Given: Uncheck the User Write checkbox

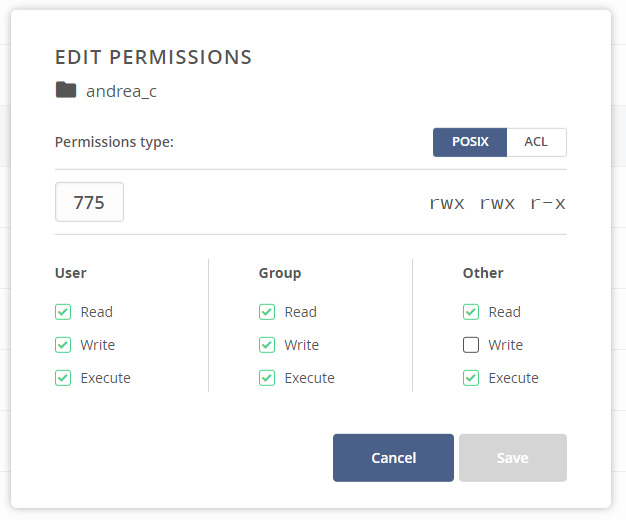Looking at the screenshot, I should tap(63, 345).
